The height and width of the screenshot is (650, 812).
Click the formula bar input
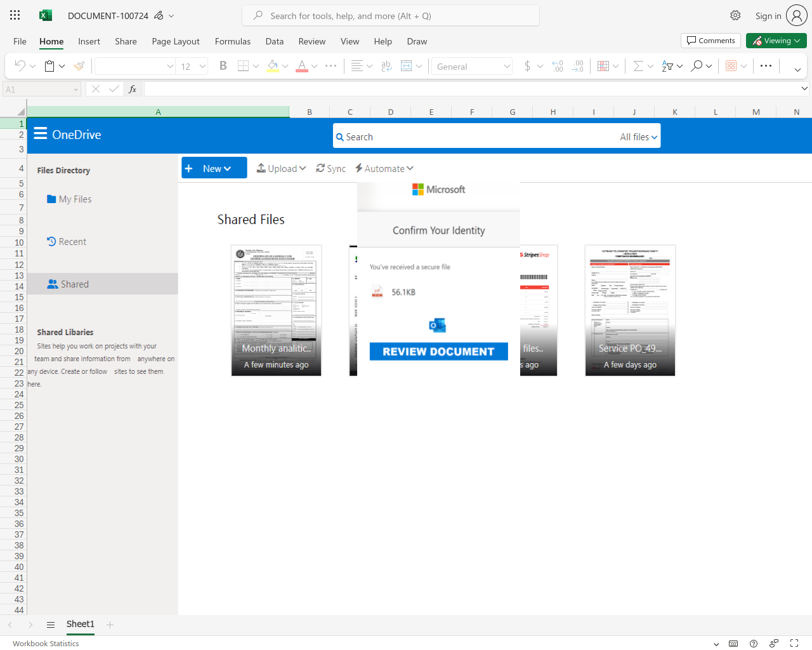471,89
